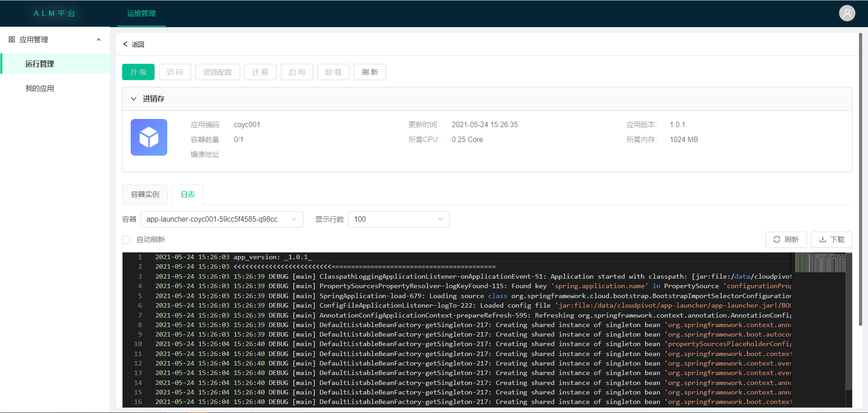Click the download icon in the 下载 button

coord(823,239)
